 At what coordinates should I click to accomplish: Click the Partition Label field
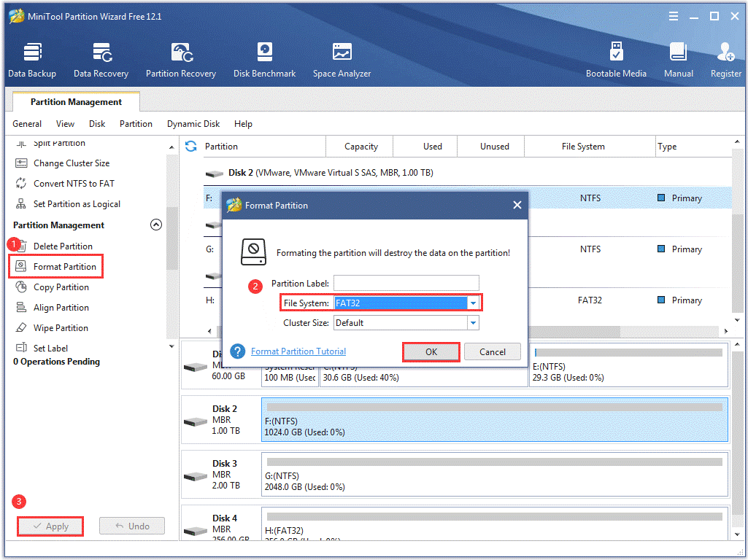coord(406,283)
